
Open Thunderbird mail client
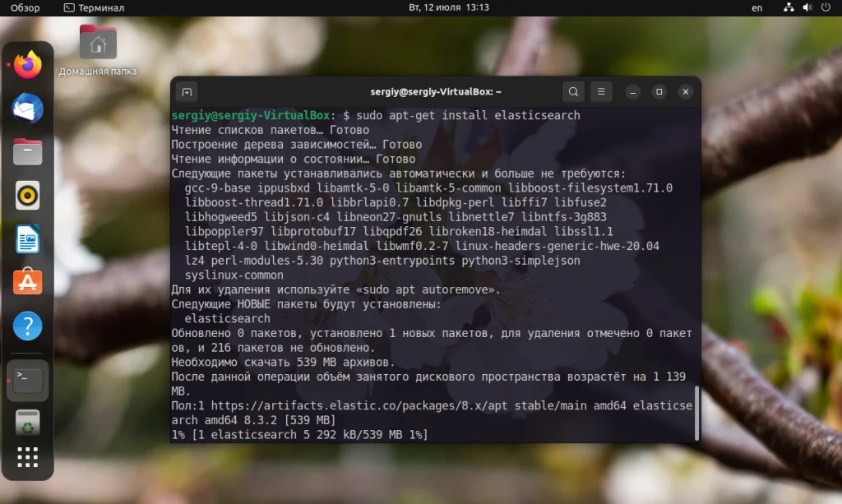(x=27, y=109)
